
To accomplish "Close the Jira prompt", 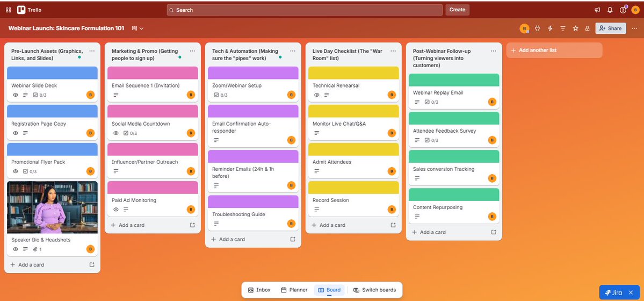I will coord(631,293).
